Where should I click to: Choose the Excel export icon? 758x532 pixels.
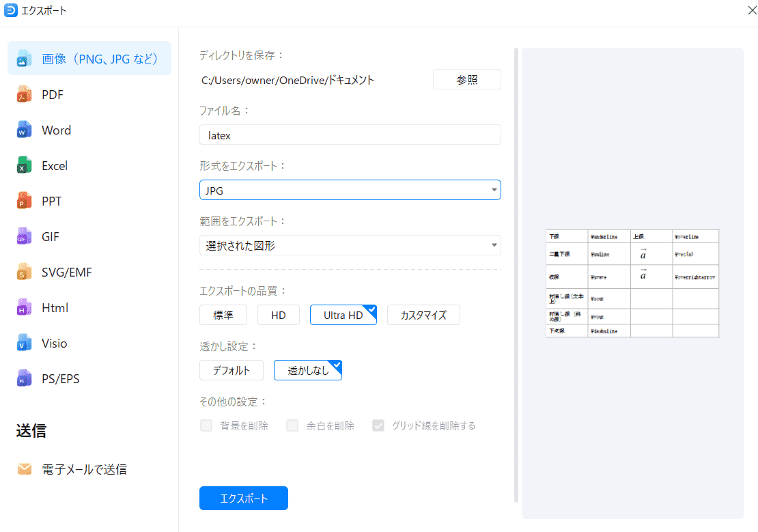point(25,166)
